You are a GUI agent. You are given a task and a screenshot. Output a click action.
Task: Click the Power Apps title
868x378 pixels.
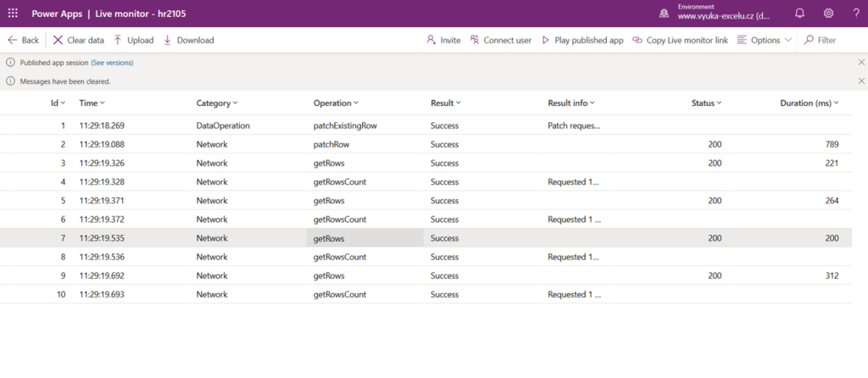(x=57, y=14)
